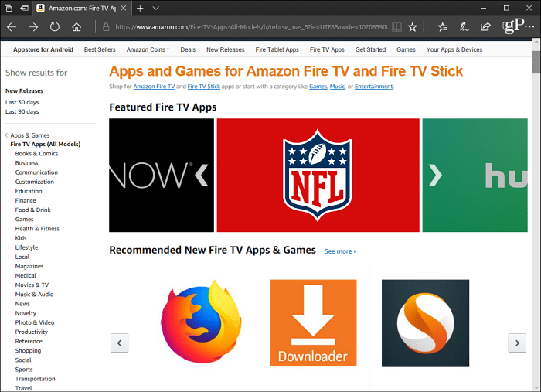Open the Hulu featured banner
The width and height of the screenshot is (541, 392).
pyautogui.click(x=475, y=176)
